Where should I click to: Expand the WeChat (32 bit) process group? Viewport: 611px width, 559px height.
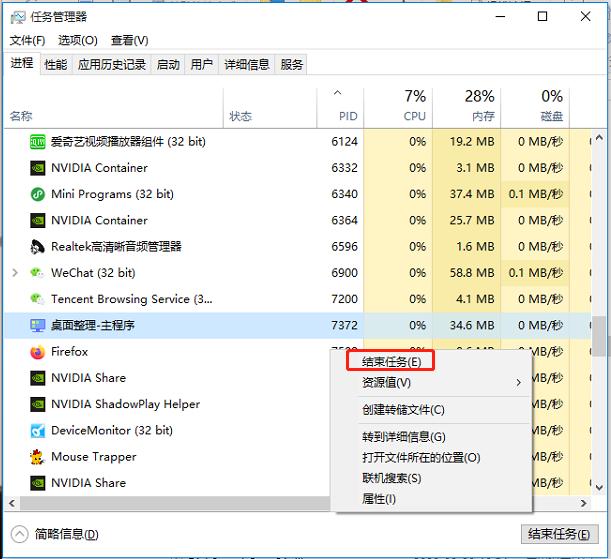15,273
